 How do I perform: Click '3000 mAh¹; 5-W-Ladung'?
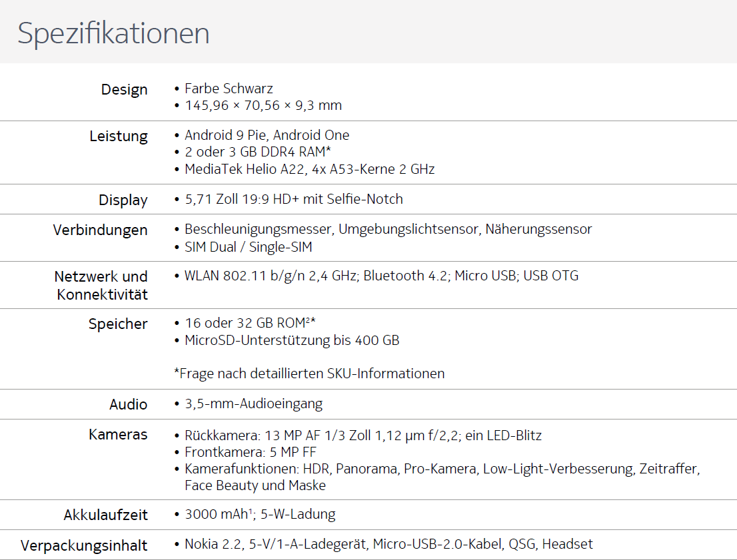tap(260, 515)
